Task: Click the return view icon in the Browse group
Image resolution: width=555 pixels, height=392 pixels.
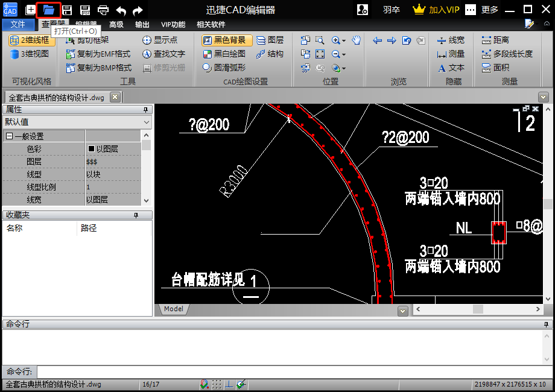Action: 407,40
